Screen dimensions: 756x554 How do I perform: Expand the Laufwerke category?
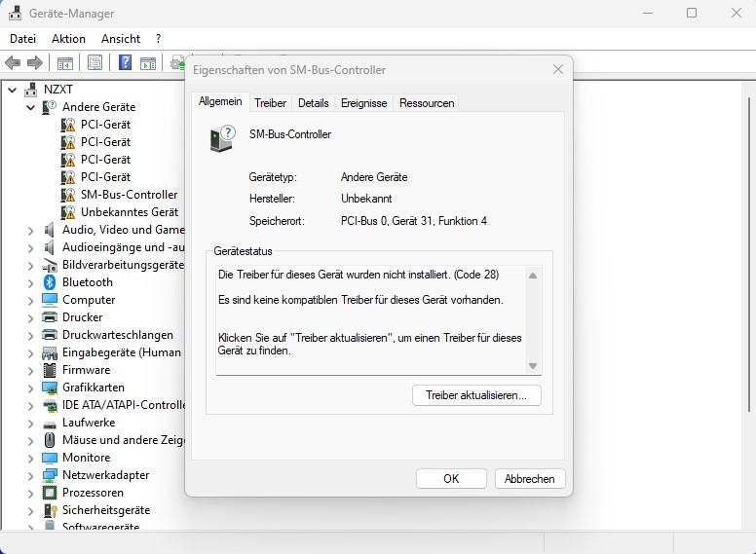[x=31, y=424]
